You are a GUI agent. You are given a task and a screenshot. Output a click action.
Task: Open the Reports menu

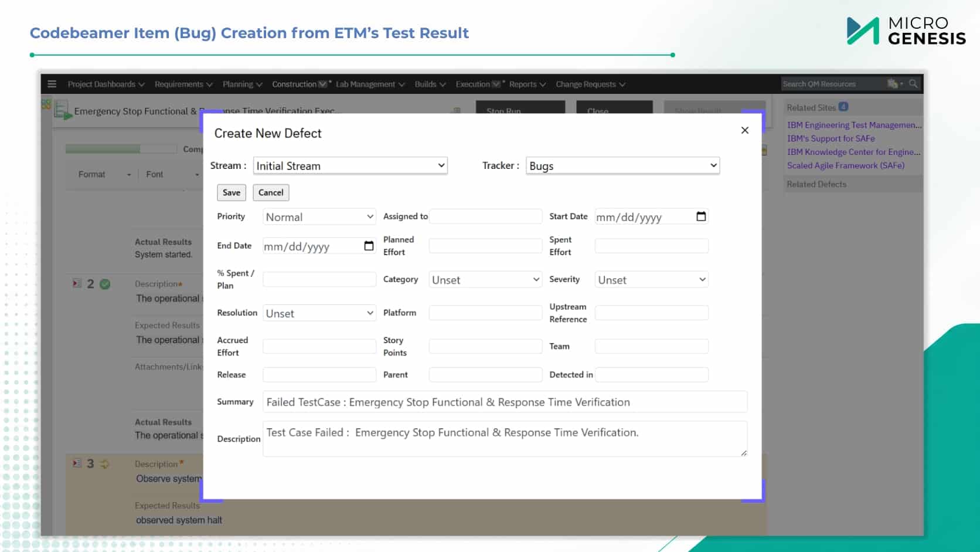coord(527,84)
